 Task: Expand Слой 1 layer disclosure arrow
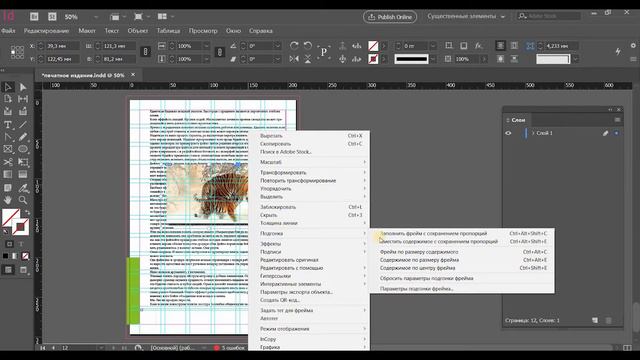pyautogui.click(x=533, y=133)
